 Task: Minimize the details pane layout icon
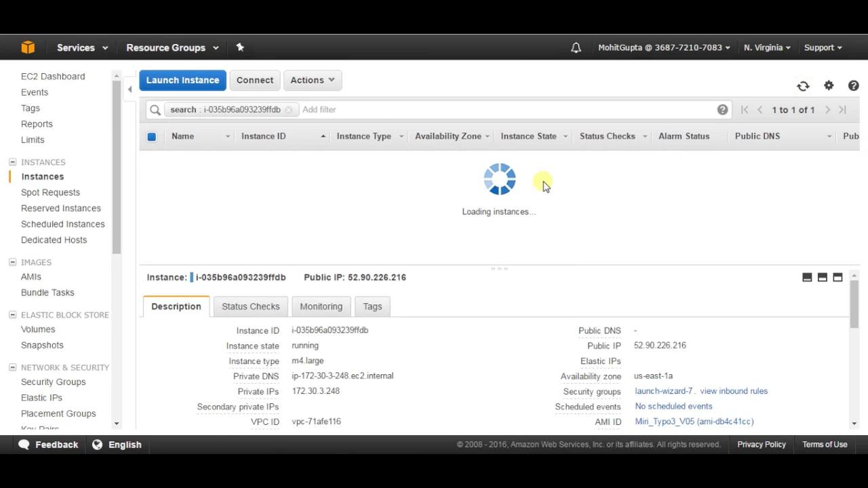point(807,277)
